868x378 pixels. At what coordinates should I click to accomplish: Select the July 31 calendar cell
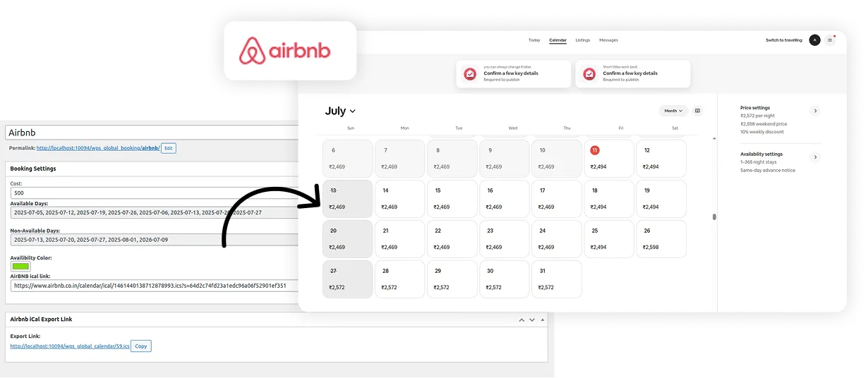coord(556,279)
